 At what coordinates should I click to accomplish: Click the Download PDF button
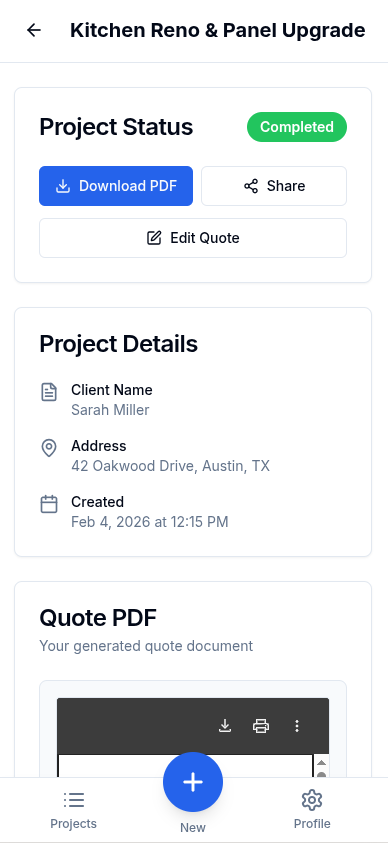(116, 186)
